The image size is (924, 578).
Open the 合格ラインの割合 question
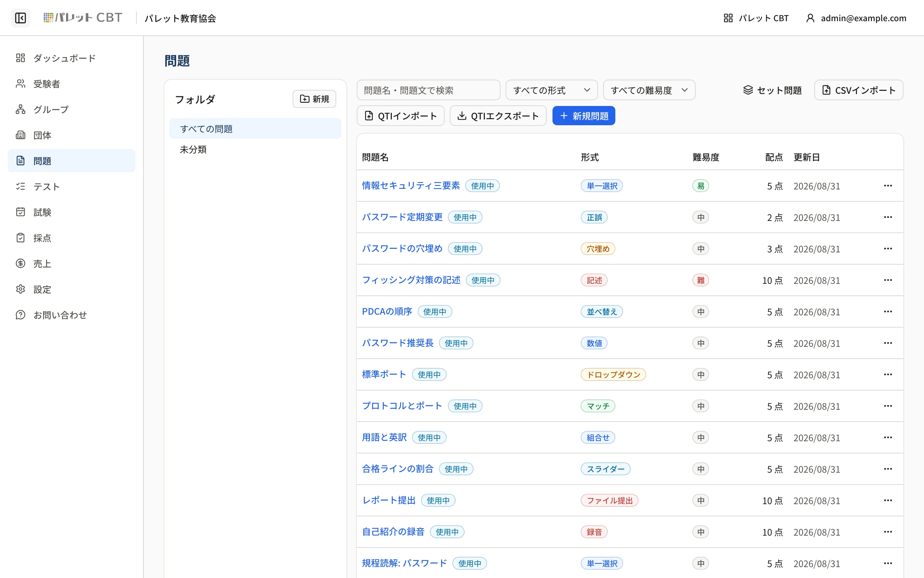click(398, 469)
